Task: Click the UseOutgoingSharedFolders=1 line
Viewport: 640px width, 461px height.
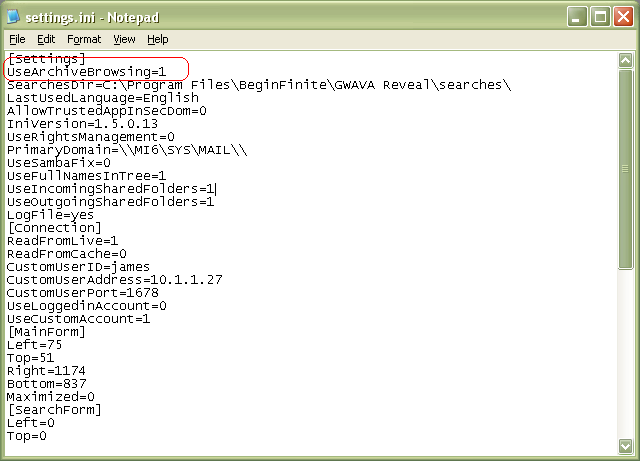Action: 111,202
